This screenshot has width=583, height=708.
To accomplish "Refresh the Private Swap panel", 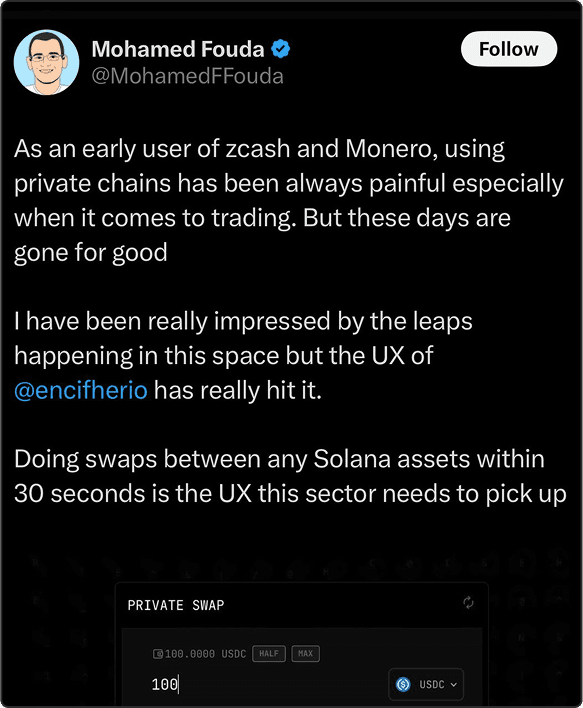I will [x=468, y=602].
